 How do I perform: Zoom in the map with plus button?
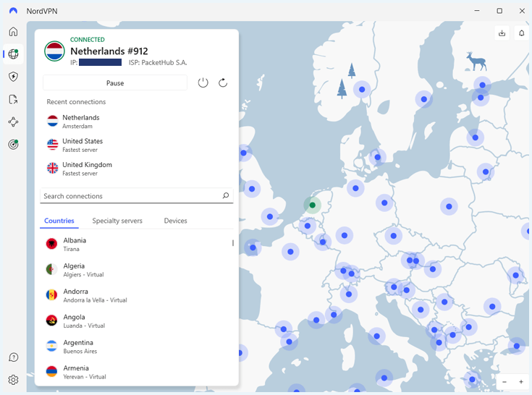coord(521,382)
